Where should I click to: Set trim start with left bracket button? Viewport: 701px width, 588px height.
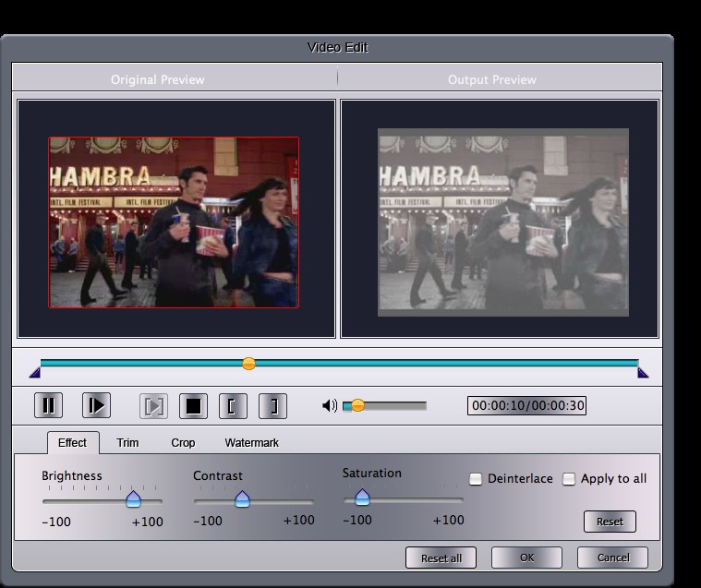point(233,406)
